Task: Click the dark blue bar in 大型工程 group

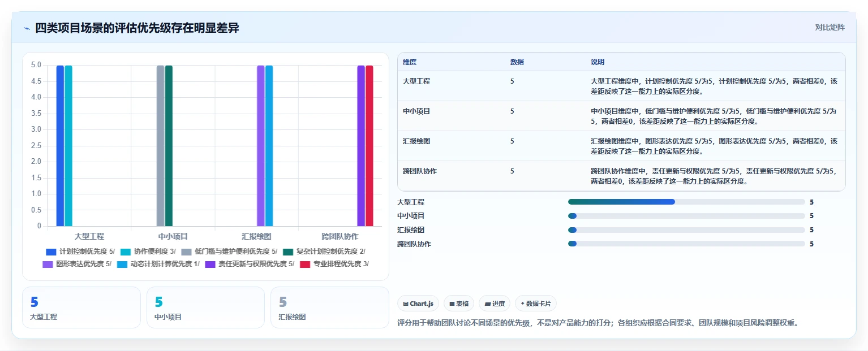Action: point(60,146)
